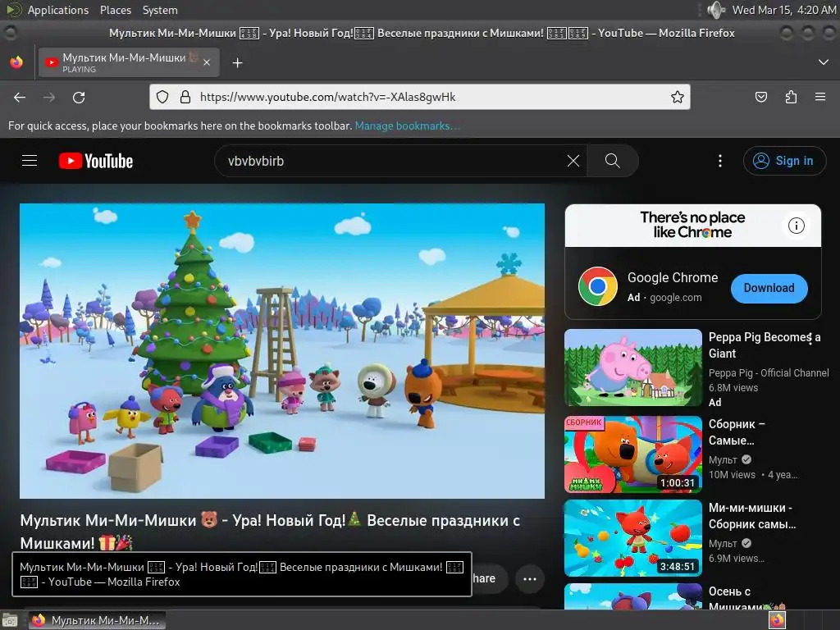Open ad info icon on Chrome ad

point(796,226)
